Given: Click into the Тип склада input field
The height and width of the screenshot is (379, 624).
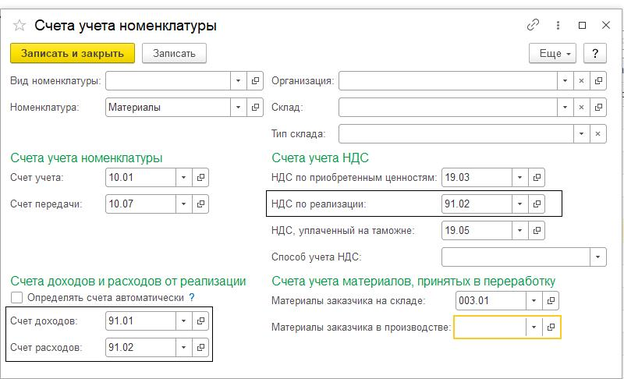Looking at the screenshot, I should coord(456,134).
